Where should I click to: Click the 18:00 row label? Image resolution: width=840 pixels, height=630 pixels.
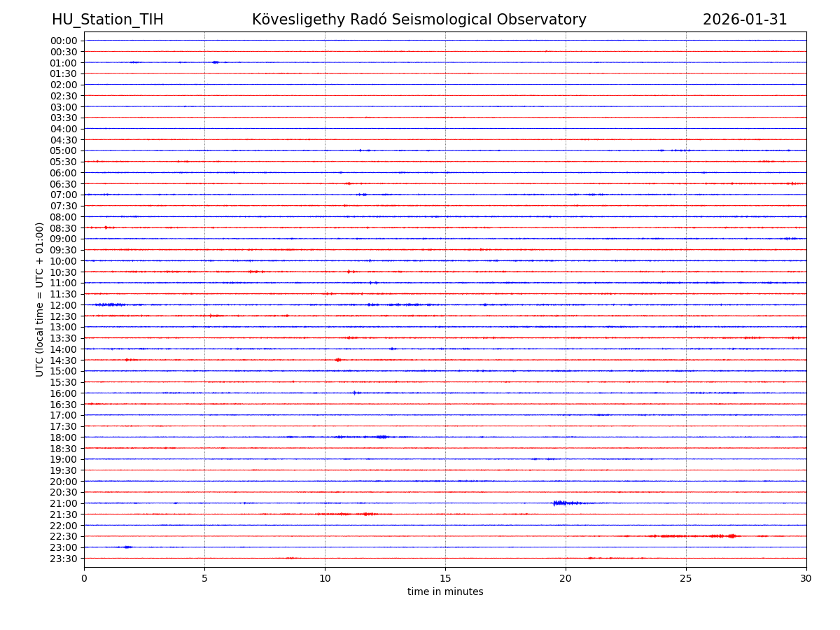[x=64, y=437]
